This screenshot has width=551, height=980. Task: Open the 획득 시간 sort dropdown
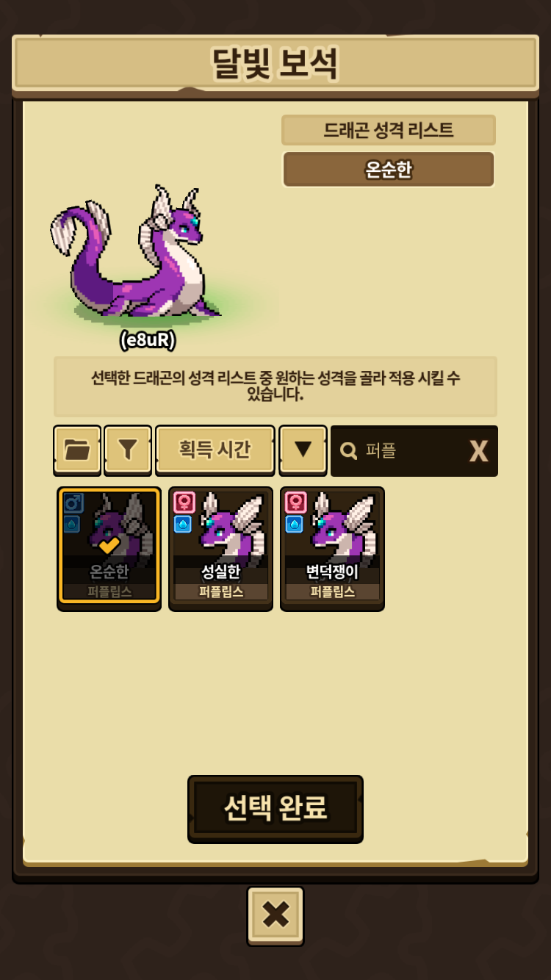pos(215,450)
